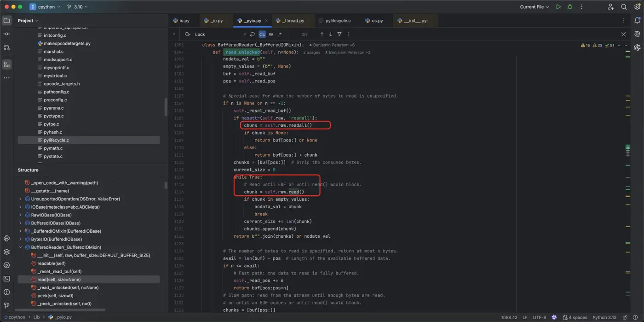Viewport: 644px width, 322px height.
Task: Open the Notifications bell icon
Action: pyautogui.click(x=637, y=21)
